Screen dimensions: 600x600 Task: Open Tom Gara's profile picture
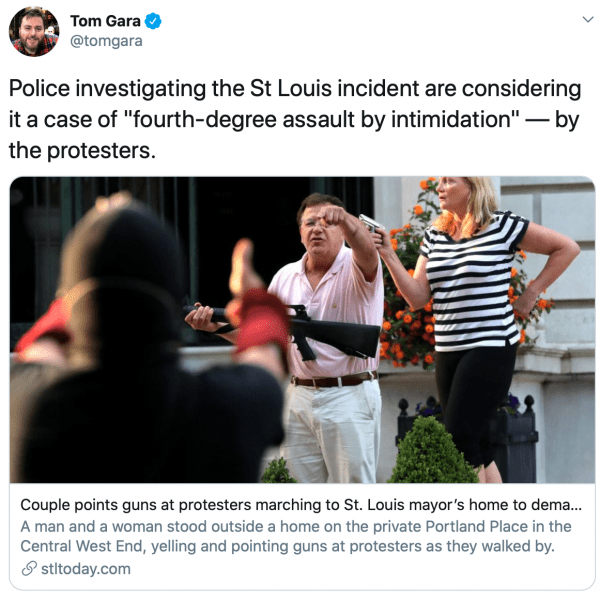point(34,31)
